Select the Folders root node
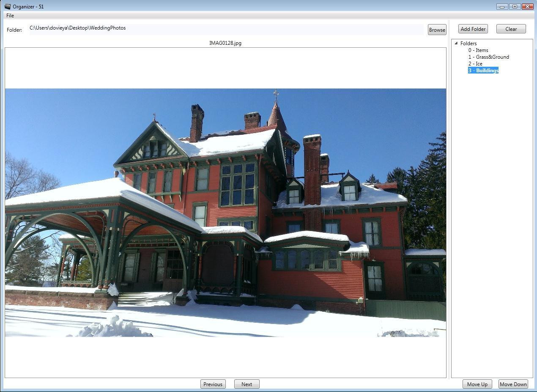Viewport: 537px width, 392px height. (469, 44)
